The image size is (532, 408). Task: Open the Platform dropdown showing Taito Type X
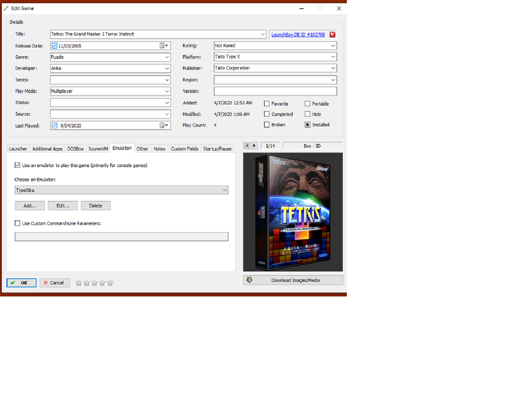(x=333, y=57)
